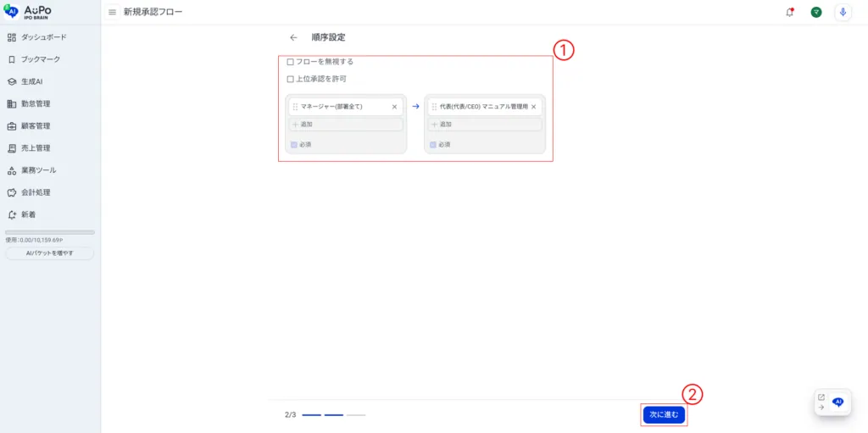Viewport: 868px width, 433px height.
Task: Toggle 必須 checkbox under 代表 step
Action: [x=433, y=145]
